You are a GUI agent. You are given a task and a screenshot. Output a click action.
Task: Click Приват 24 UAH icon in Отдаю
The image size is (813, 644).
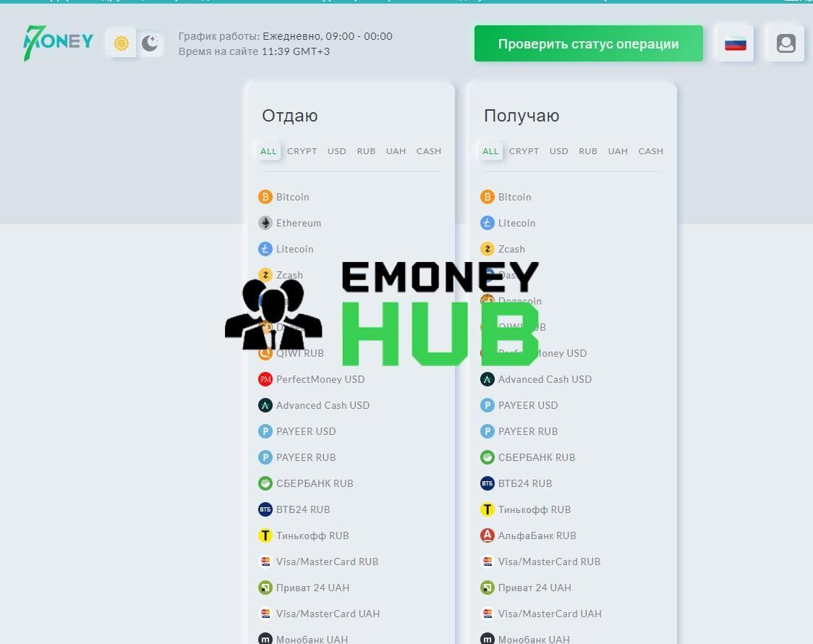(x=265, y=588)
